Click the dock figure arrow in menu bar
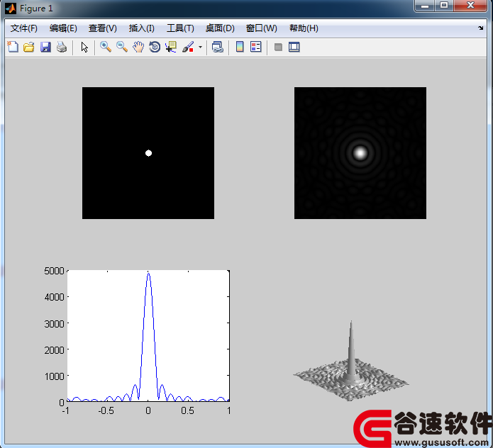This screenshot has height=448, width=493. (480, 28)
